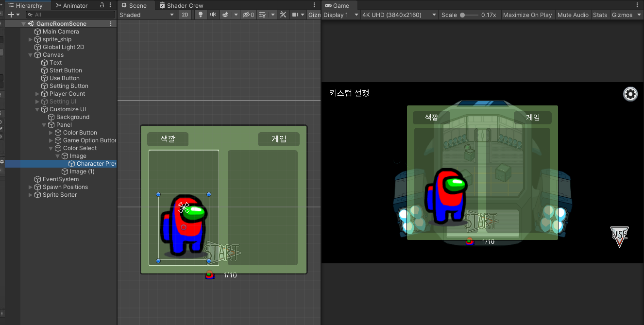Click the plus create object button
This screenshot has width=644, height=325.
(x=11, y=15)
